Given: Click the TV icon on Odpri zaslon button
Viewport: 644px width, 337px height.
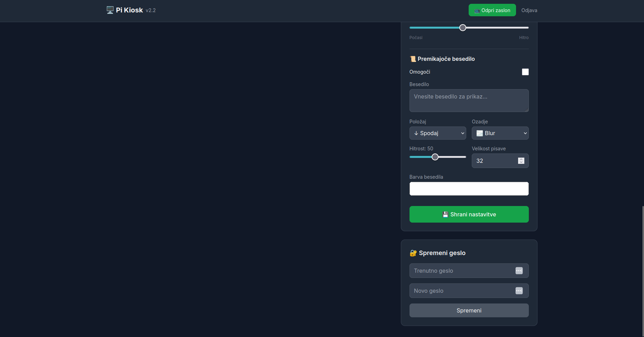Looking at the screenshot, I should click(477, 11).
